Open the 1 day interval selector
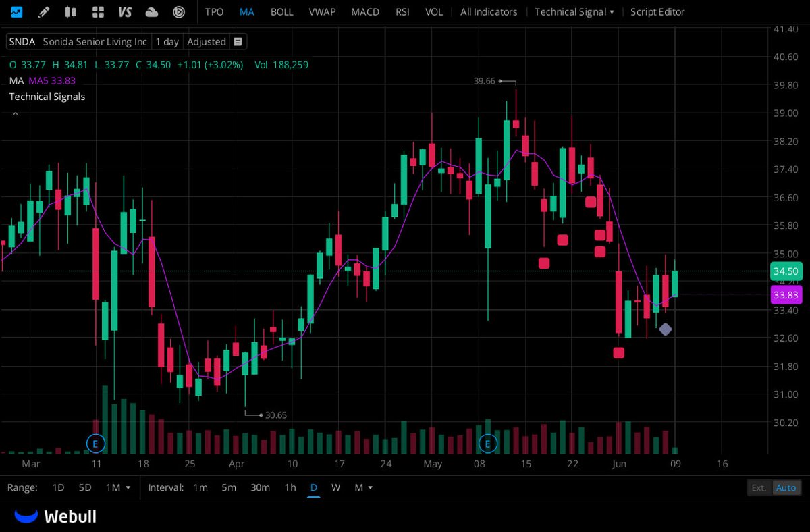Screen dimensions: 810x532 (167, 42)
